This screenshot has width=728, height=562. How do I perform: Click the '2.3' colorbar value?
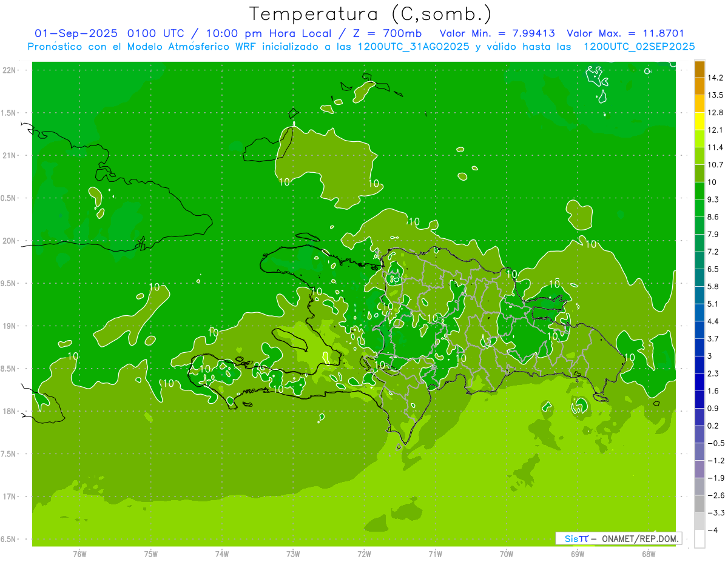(714, 373)
